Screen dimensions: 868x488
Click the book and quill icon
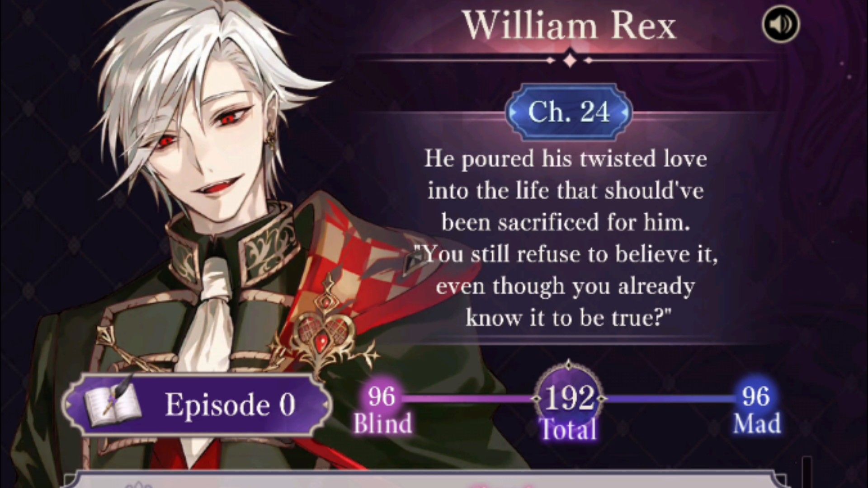(x=112, y=402)
